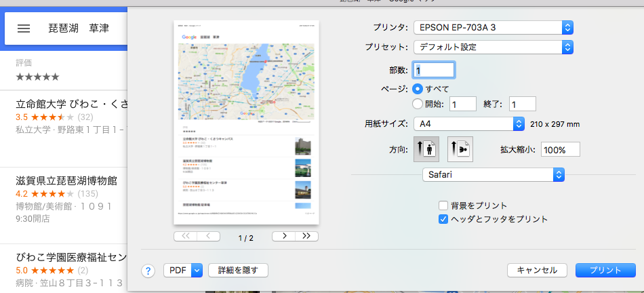The image size is (644, 293).
Task: Select portrait orientation icon
Action: (x=426, y=149)
